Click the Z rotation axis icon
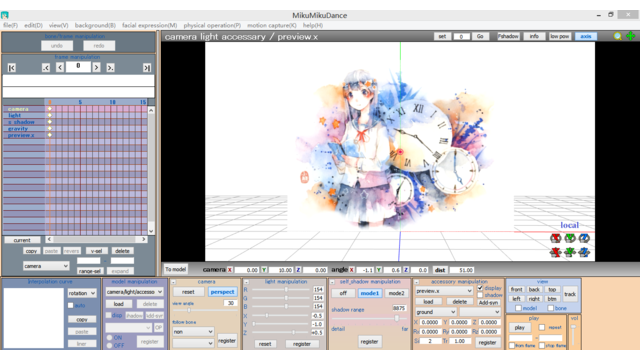The height and width of the screenshot is (360, 640). click(584, 238)
